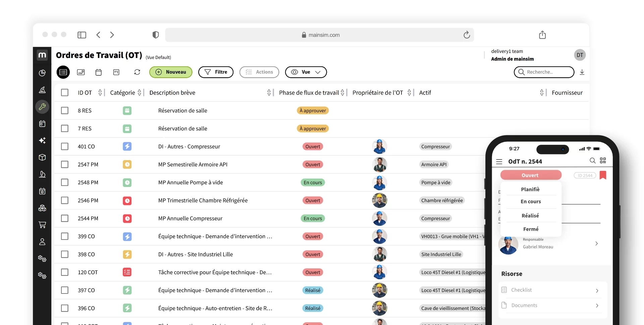The image size is (644, 325).
Task: Tick the checkbox for 399 CO
Action: pyautogui.click(x=65, y=236)
